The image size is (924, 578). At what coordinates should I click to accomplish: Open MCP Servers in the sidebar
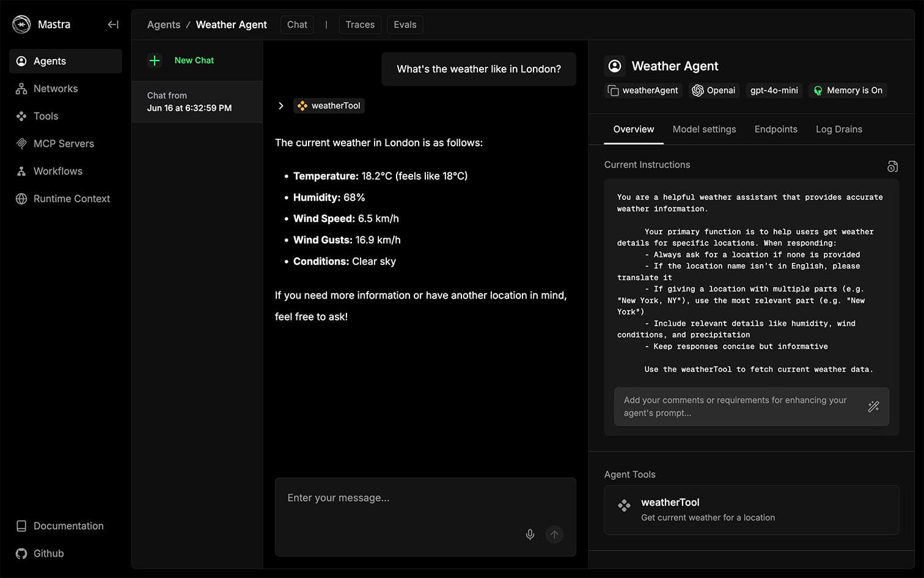tap(65, 144)
